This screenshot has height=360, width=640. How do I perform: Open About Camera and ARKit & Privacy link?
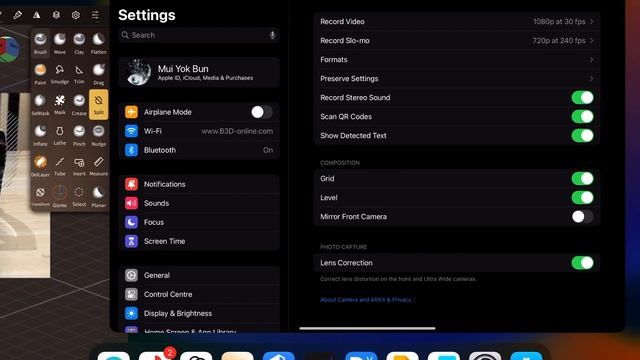[x=367, y=300]
